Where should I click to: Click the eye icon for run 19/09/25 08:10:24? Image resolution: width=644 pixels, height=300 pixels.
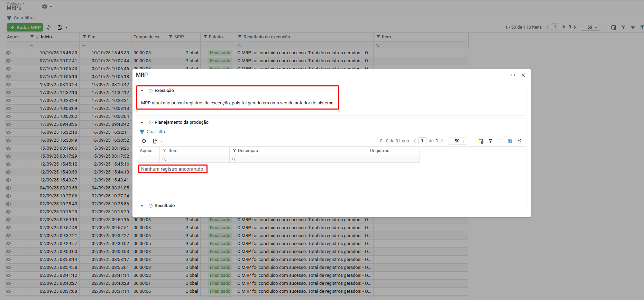tap(8, 85)
